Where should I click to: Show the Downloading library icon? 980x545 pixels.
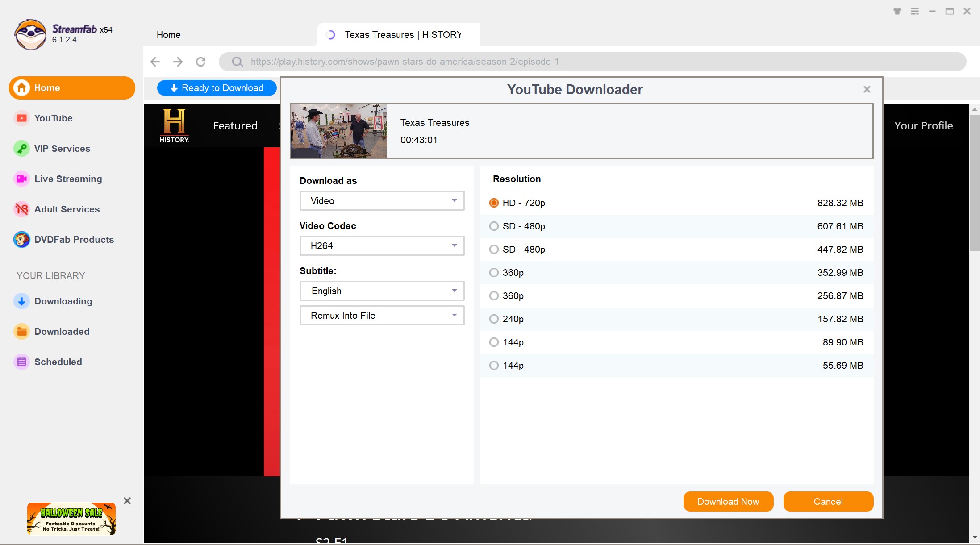pos(21,301)
